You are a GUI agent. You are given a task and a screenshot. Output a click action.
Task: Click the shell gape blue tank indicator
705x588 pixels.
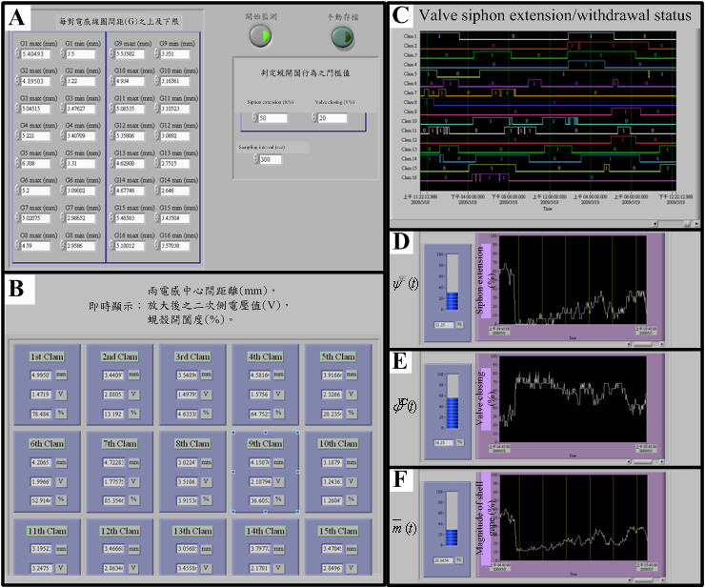coord(453,518)
